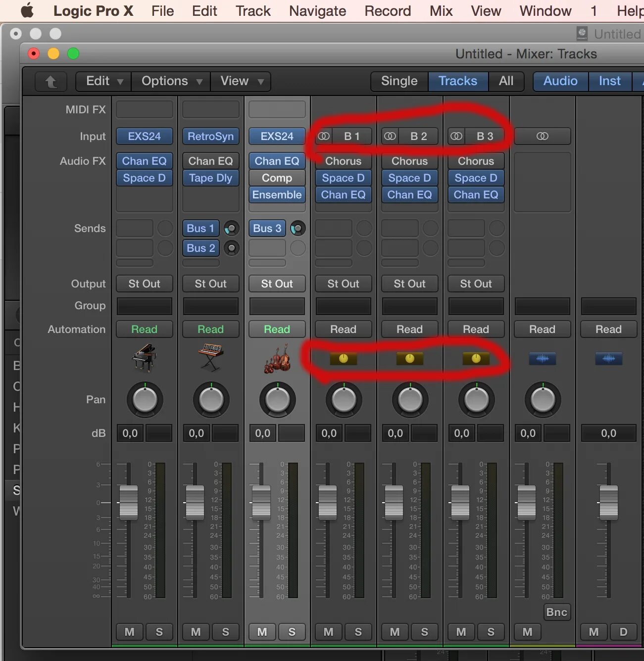The image size is (644, 661).
Task: Click the Bus 2 send level knob
Action: pos(231,248)
